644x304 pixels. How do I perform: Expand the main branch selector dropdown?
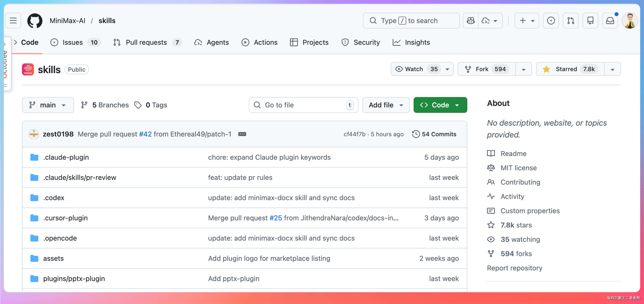48,105
